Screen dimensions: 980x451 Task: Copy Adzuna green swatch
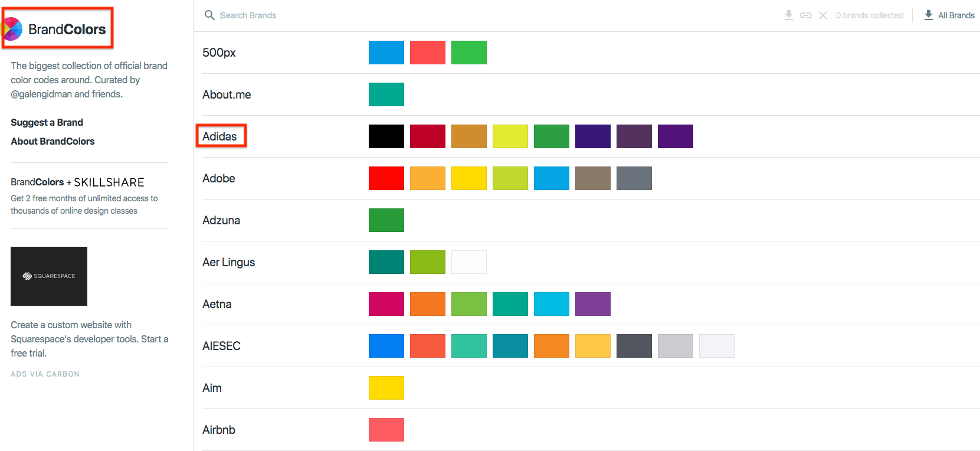click(x=386, y=220)
